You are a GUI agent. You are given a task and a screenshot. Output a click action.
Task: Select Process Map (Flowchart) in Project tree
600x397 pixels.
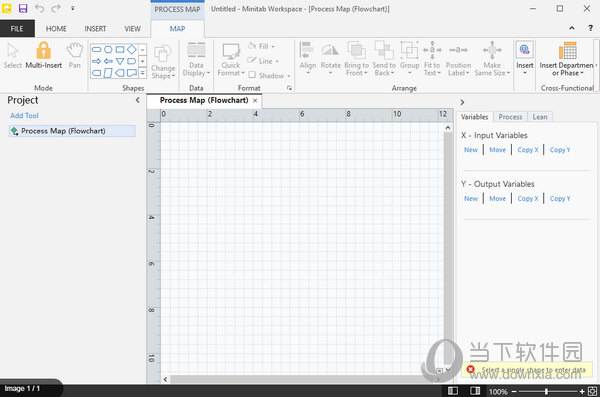pyautogui.click(x=72, y=131)
